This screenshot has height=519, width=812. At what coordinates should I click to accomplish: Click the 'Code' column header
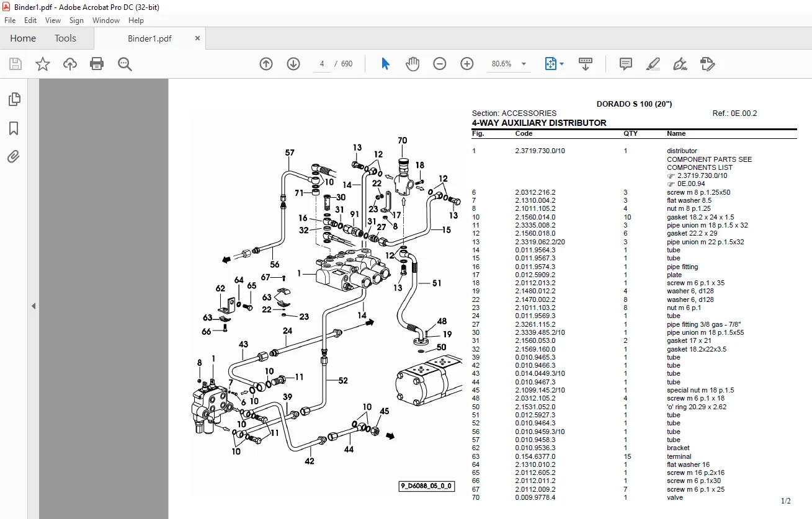[524, 133]
